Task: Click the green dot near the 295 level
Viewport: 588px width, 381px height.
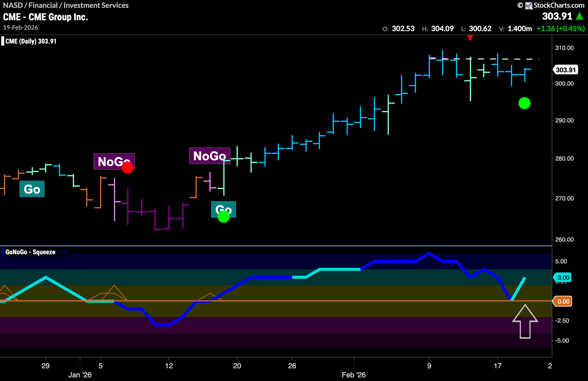Action: click(524, 103)
